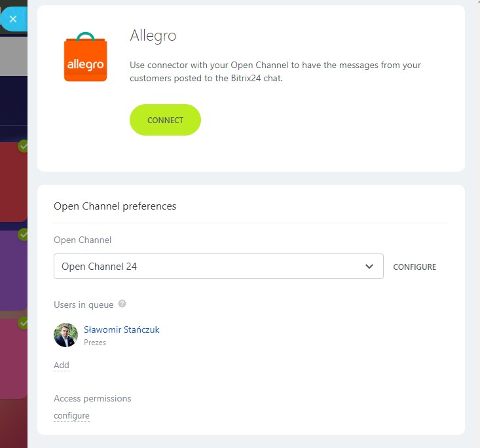Image resolution: width=480 pixels, height=448 pixels.
Task: Click CONFIGURE next to the Open Channel selector
Action: [x=414, y=267]
